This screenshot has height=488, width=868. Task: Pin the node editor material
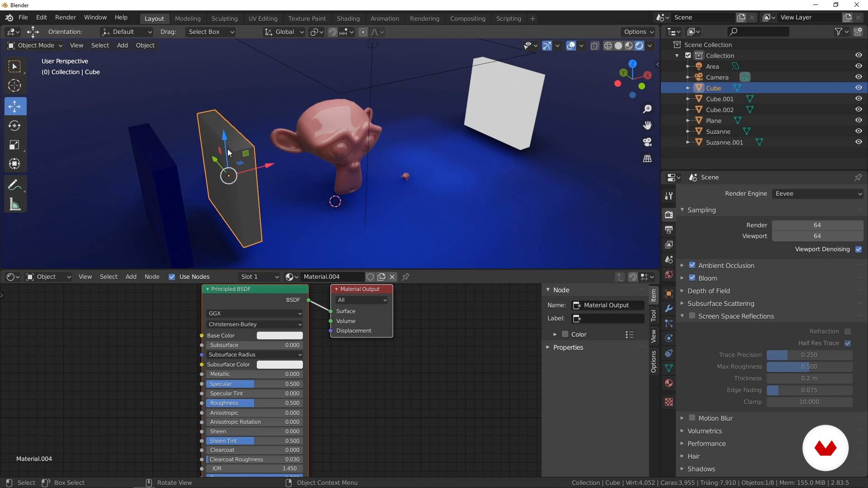tap(406, 277)
